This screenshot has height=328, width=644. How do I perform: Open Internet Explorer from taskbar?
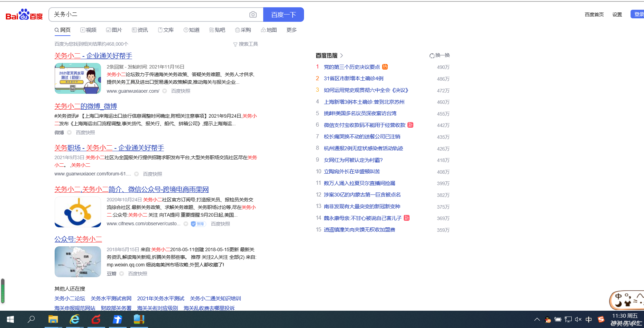tap(74, 319)
